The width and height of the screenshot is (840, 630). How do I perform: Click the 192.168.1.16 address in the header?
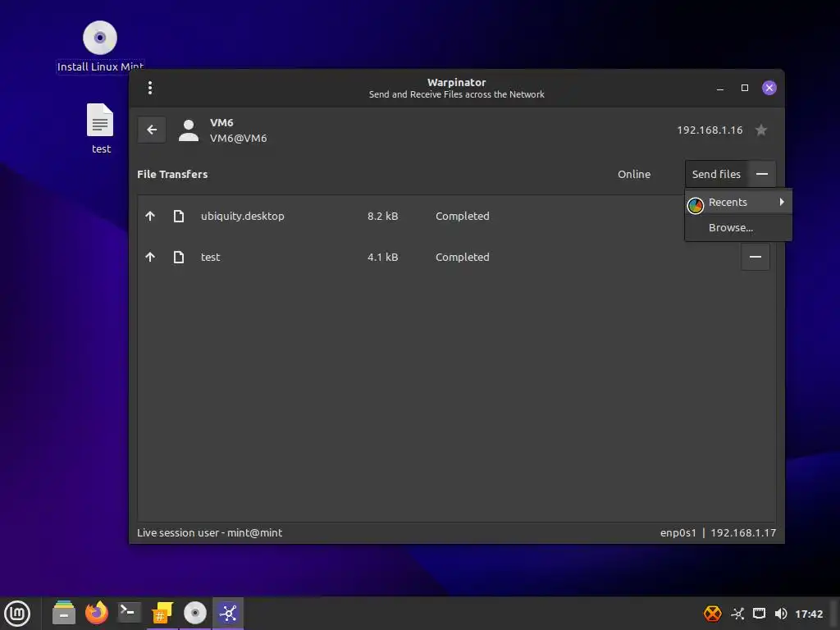coord(710,130)
